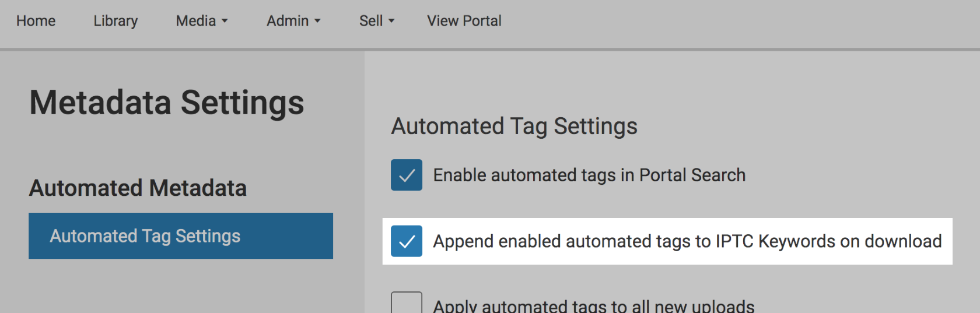Click the View Portal link
The image size is (980, 313).
click(x=464, y=21)
